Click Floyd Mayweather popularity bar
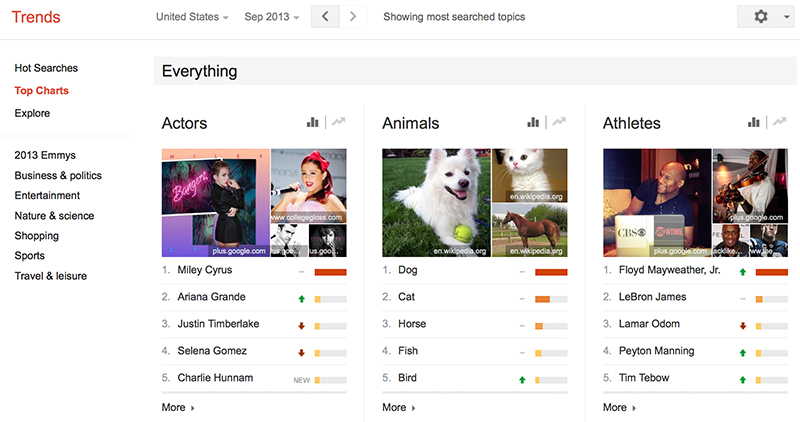This screenshot has width=800, height=422. coord(772,272)
